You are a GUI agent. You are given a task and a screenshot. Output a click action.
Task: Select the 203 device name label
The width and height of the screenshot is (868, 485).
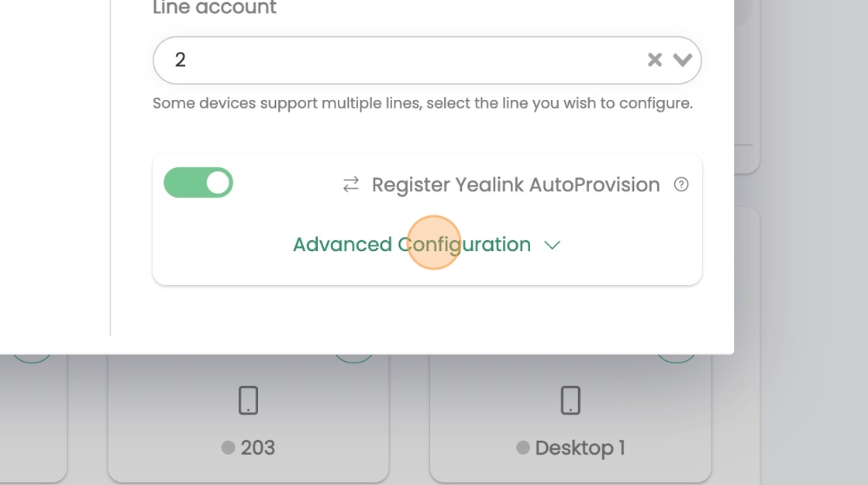257,448
